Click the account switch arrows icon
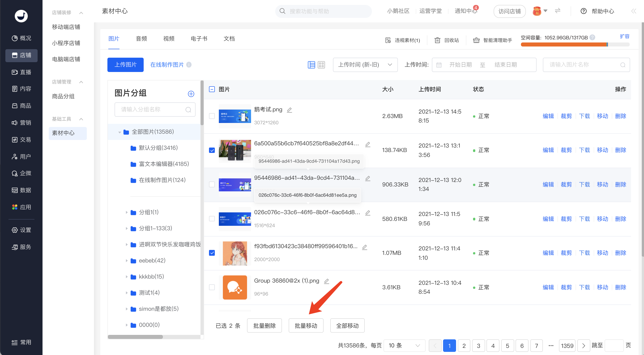Viewport: 644px width, 355px height. tap(558, 11)
